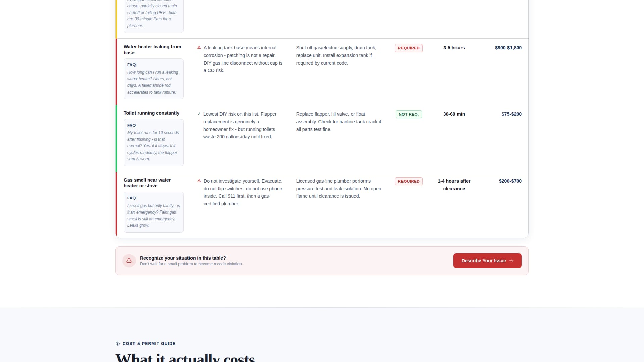Click the 'Replace flapper, fill valve' repair text

(x=339, y=122)
